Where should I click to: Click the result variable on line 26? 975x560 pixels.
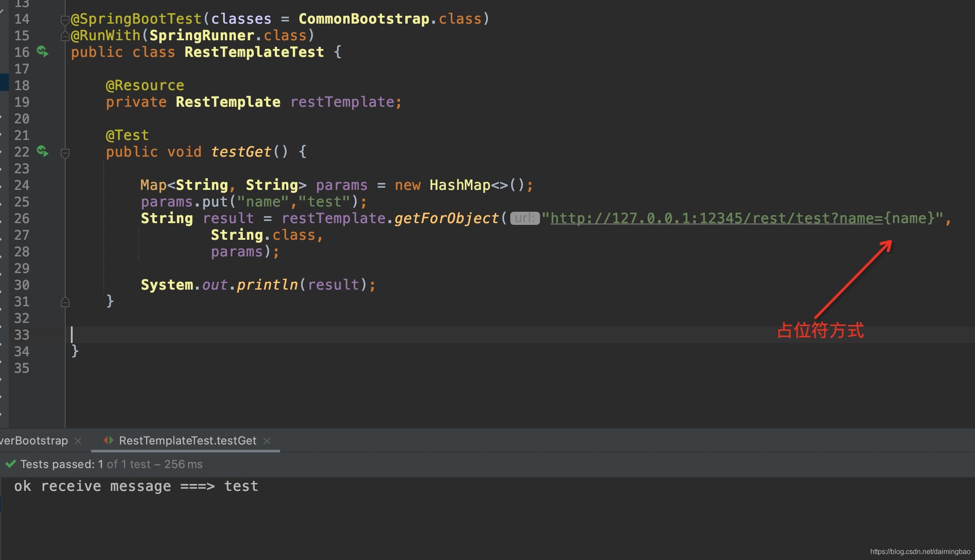click(228, 218)
